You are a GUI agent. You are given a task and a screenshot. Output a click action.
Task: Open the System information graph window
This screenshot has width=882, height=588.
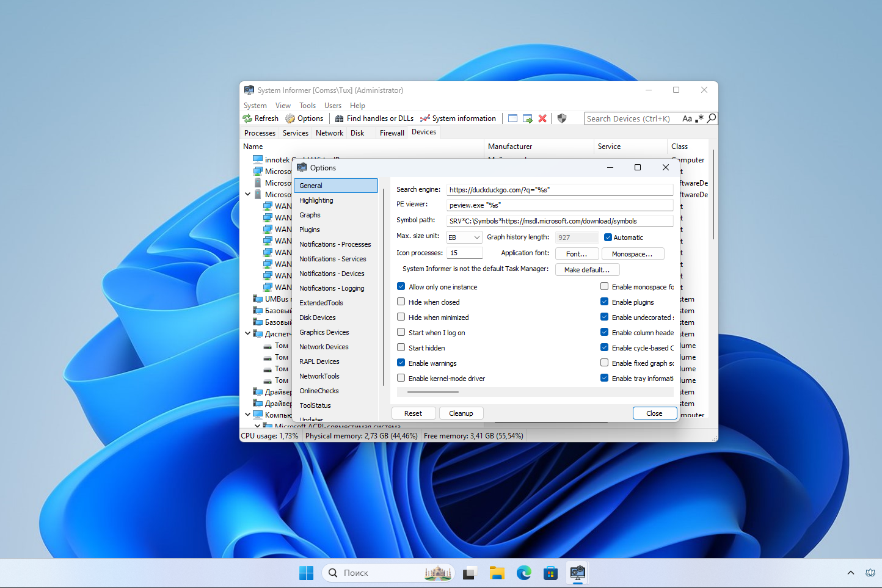click(x=458, y=118)
